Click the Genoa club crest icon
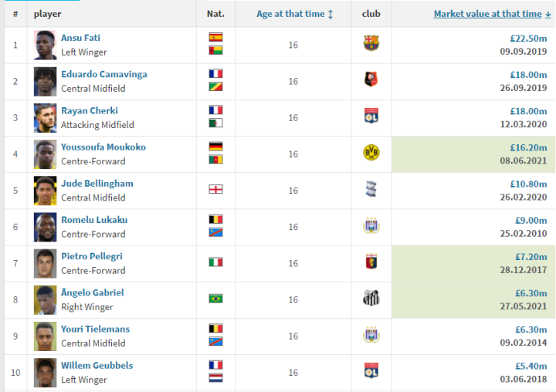Viewport: 556px width, 392px height. pos(371,262)
